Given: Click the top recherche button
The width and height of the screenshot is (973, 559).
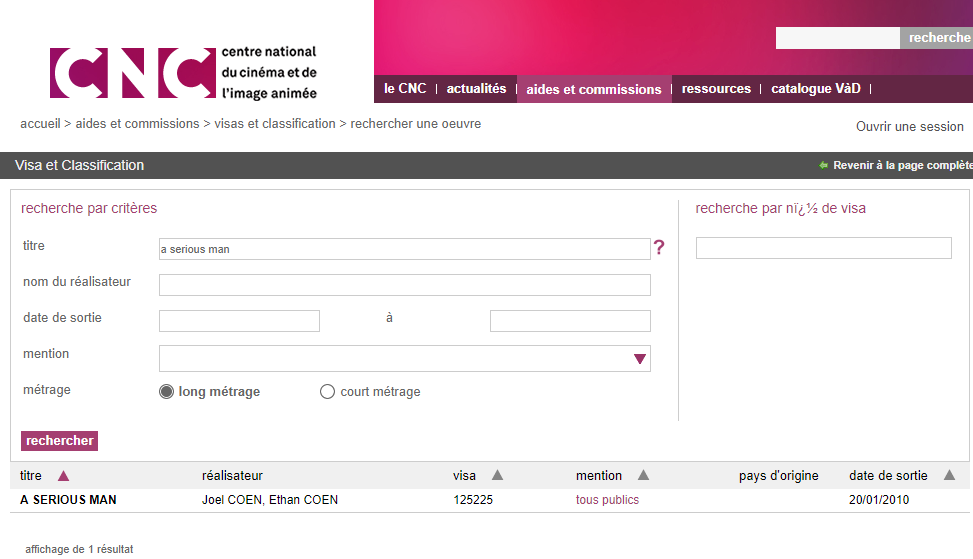Looking at the screenshot, I should click(938, 38).
